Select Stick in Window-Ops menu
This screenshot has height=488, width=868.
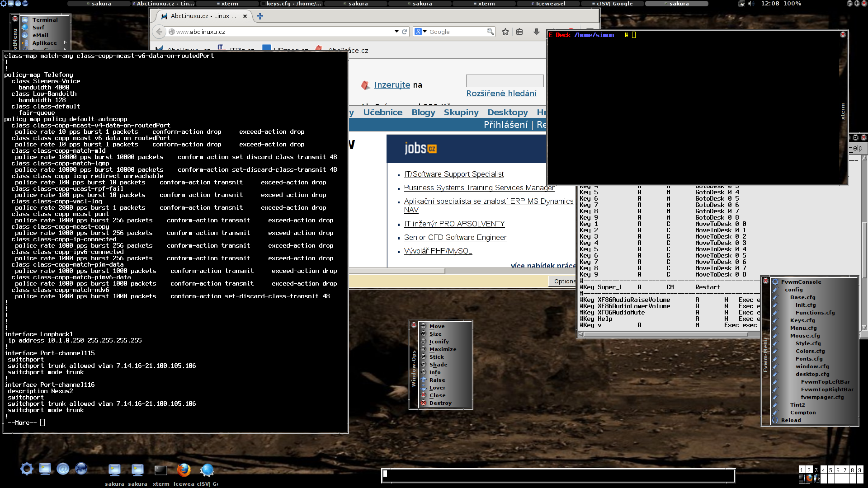click(x=436, y=357)
